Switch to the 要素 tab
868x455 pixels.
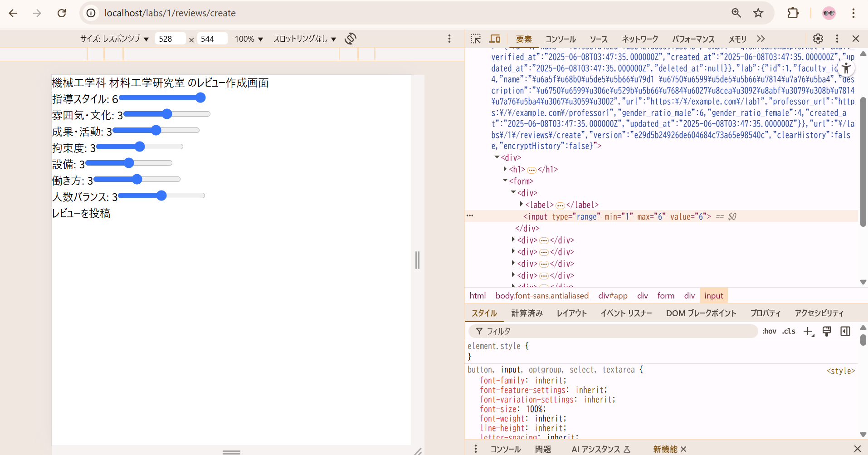point(524,39)
